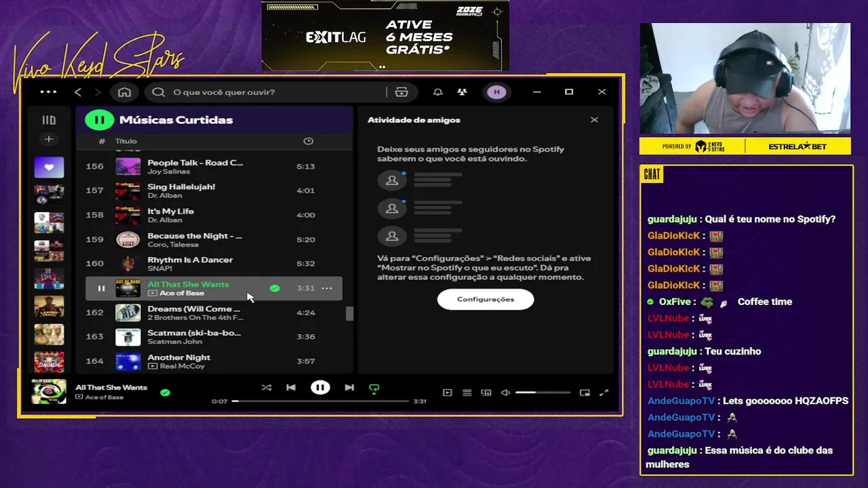
Task: Go back with the left arrow
Action: pyautogui.click(x=78, y=92)
